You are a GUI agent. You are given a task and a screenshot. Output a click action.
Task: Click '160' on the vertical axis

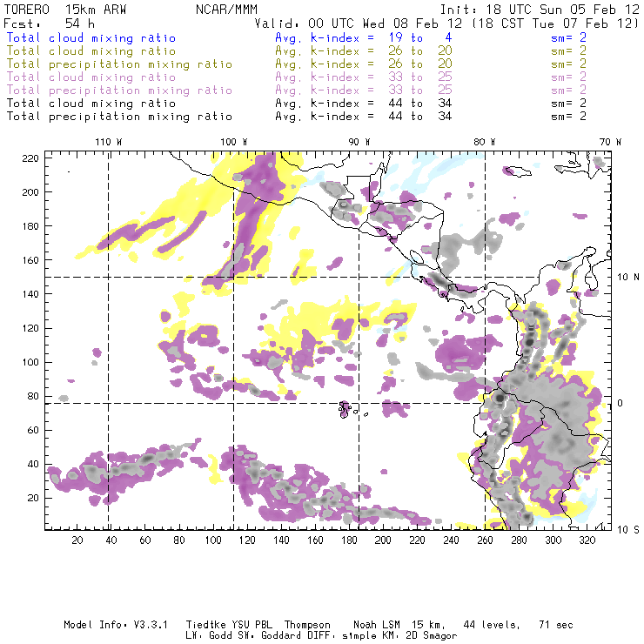coord(30,260)
